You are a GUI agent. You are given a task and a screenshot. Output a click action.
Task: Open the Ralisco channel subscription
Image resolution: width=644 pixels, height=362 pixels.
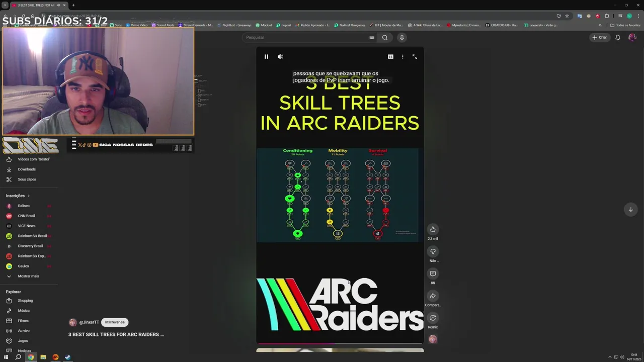click(29, 206)
